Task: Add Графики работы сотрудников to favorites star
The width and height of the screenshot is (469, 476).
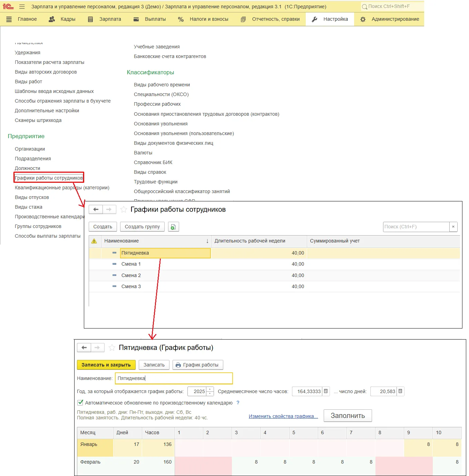Action: coord(124,209)
